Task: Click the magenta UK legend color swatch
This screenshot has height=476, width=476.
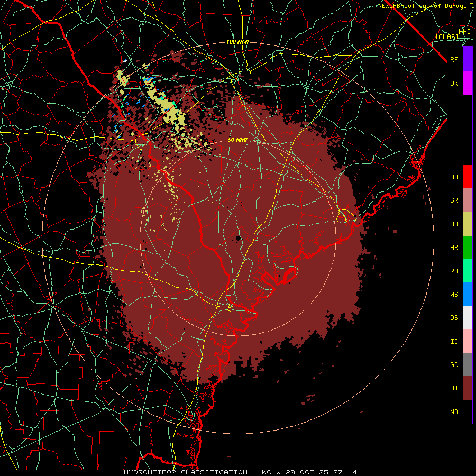Action: (x=467, y=83)
